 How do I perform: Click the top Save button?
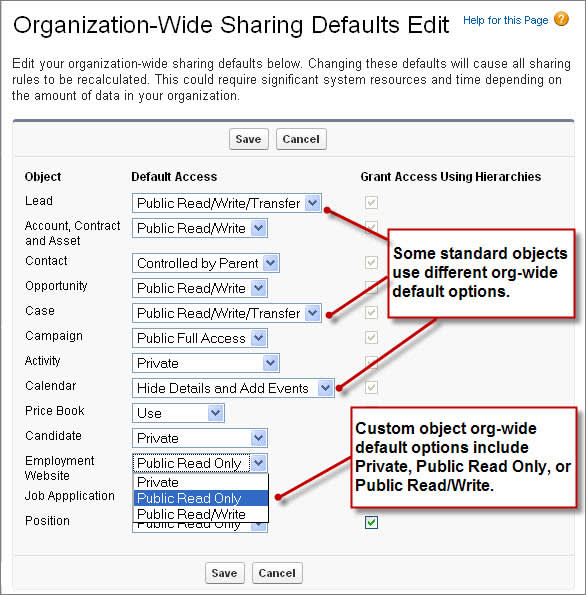[x=249, y=139]
